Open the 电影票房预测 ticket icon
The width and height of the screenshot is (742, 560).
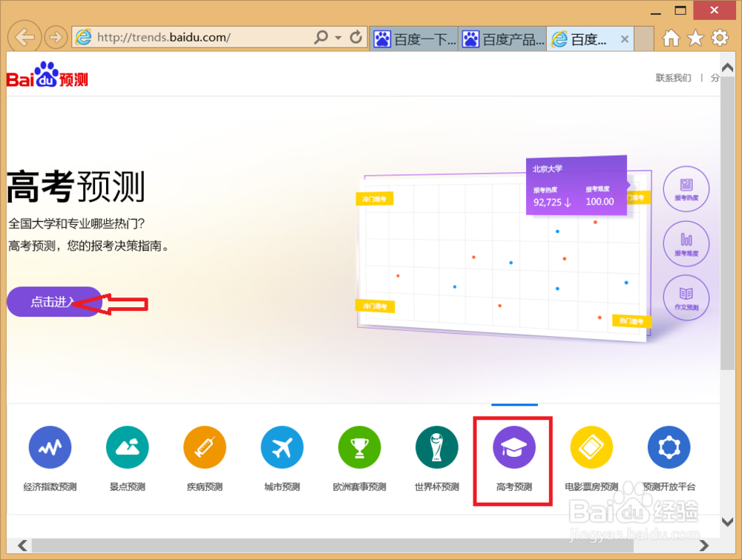click(x=591, y=447)
